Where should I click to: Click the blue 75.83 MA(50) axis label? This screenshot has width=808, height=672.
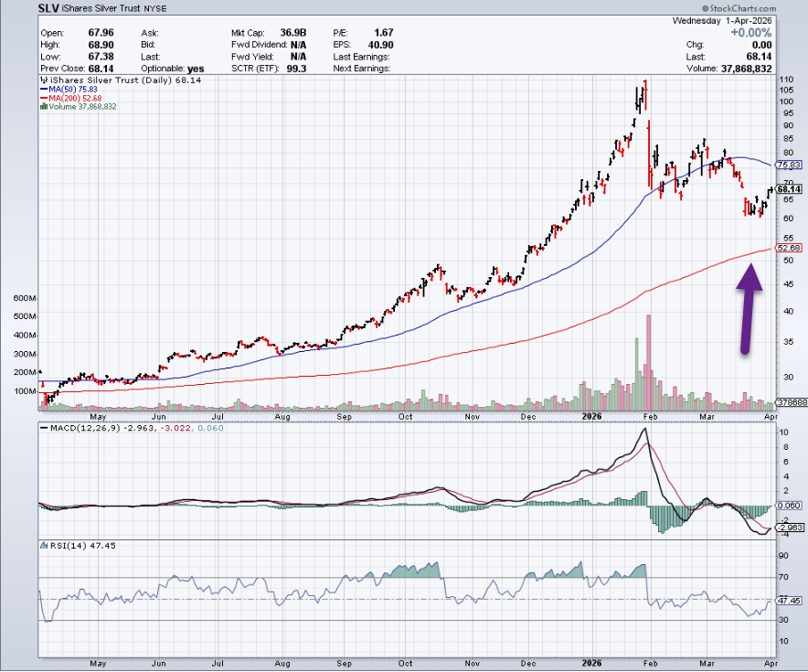click(x=788, y=165)
